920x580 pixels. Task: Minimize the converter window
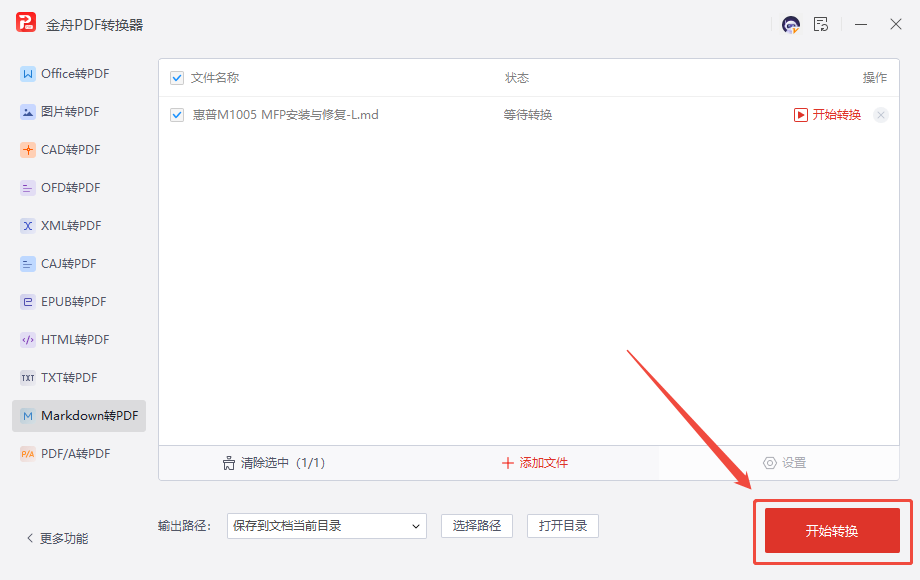861,25
